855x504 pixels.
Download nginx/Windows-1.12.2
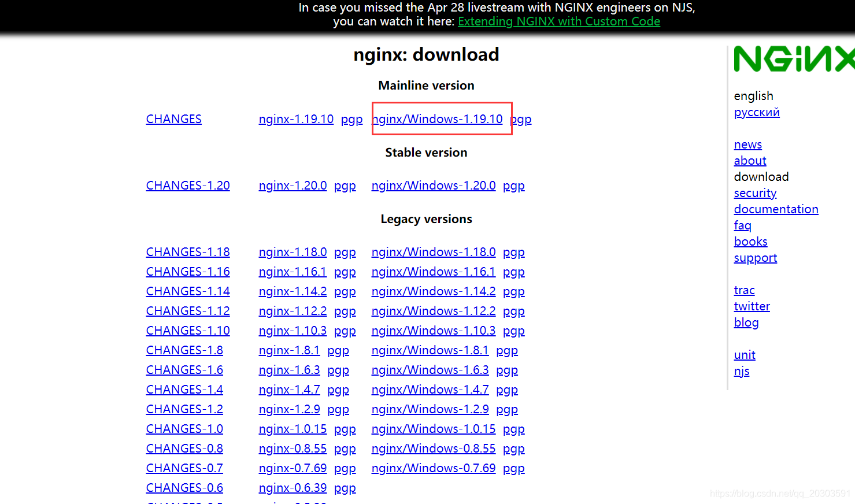pyautogui.click(x=434, y=311)
